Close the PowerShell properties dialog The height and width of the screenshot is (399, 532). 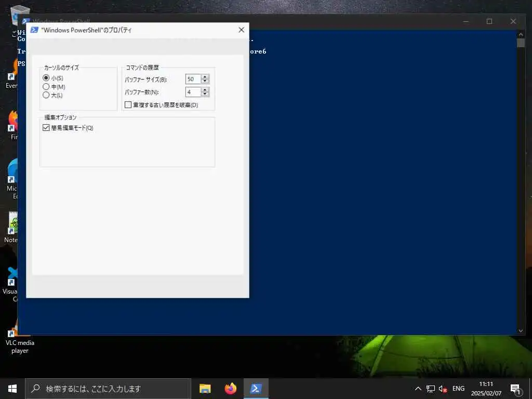point(241,30)
